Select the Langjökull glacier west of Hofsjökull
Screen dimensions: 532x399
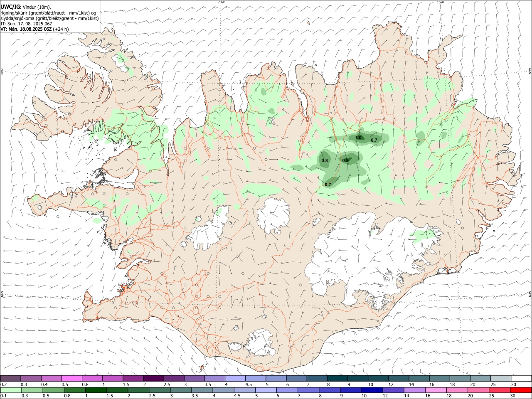[208, 231]
